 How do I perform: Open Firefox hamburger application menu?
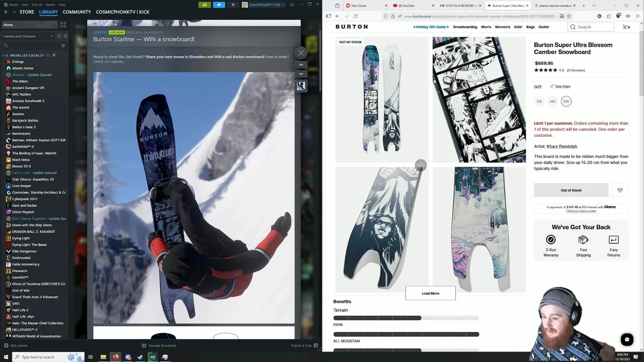637,16
